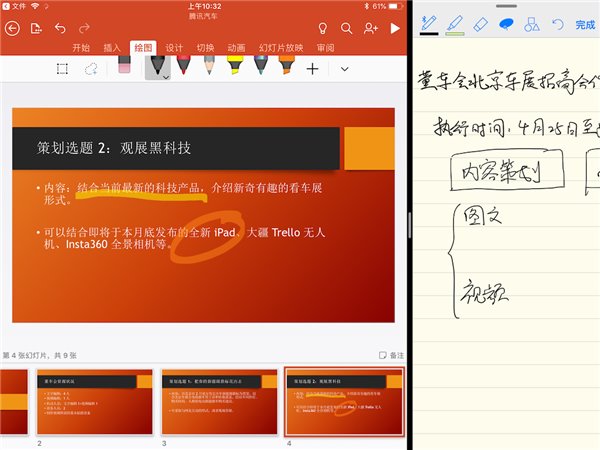The height and width of the screenshot is (450, 600).
Task: Open search with the magnifier icon
Action: (346, 29)
